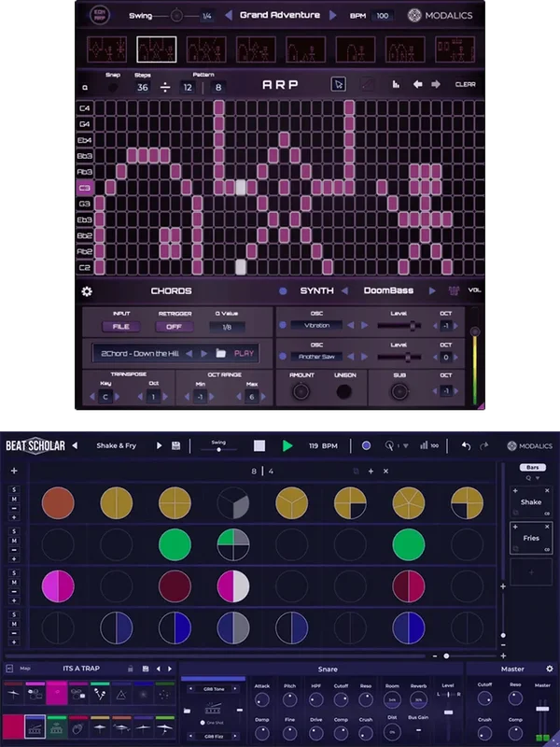The image size is (560, 747).
Task: Decrease the Oct Range Max value 6
Action: click(x=239, y=396)
